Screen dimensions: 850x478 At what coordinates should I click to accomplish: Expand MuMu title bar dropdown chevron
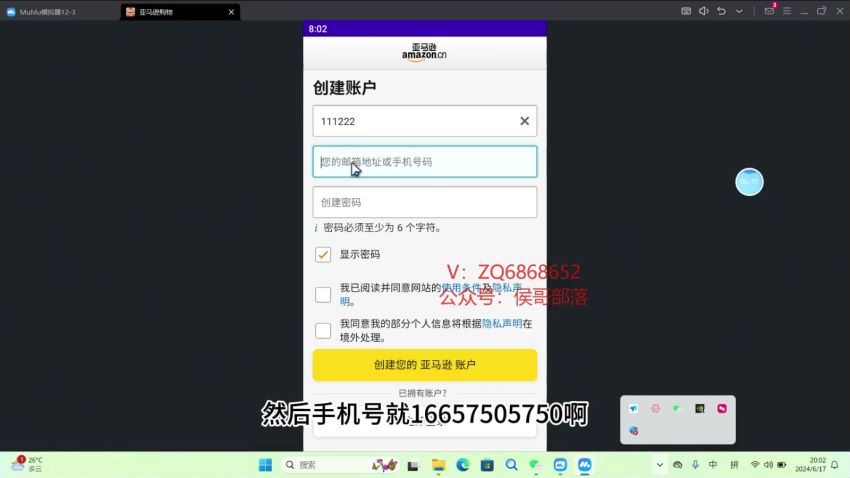(x=739, y=11)
